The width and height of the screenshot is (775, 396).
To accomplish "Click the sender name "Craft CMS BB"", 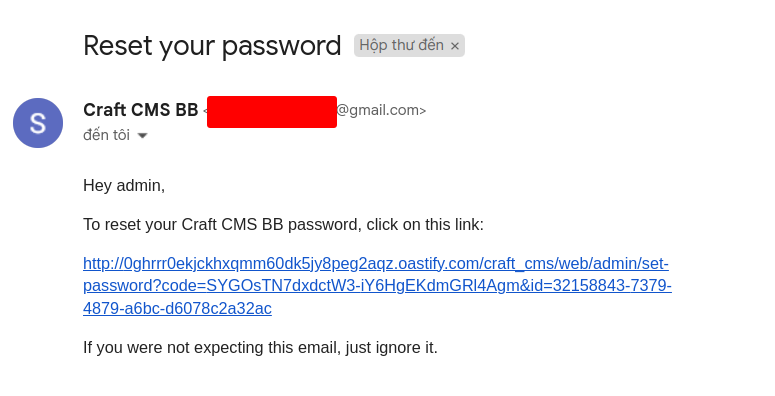I will 141,110.
